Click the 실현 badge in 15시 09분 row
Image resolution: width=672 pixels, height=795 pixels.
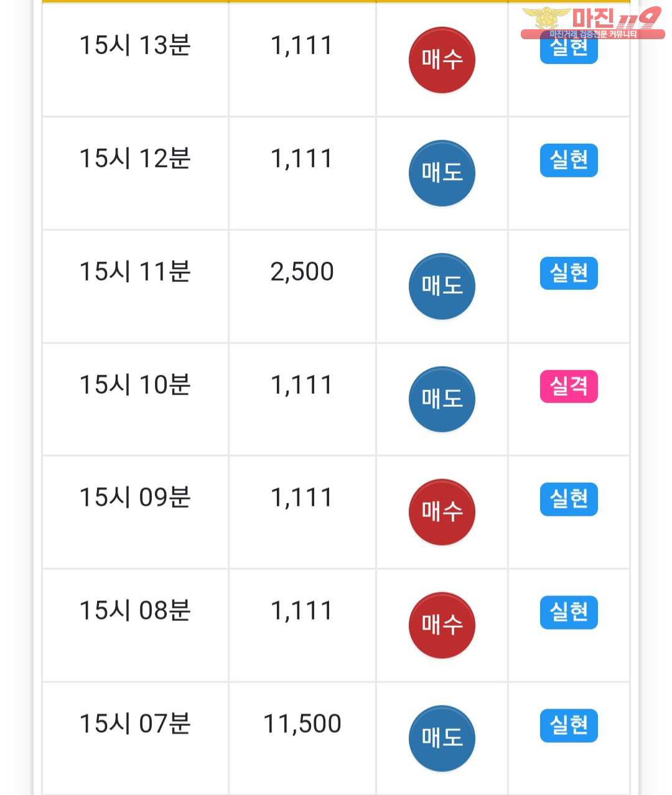[569, 499]
